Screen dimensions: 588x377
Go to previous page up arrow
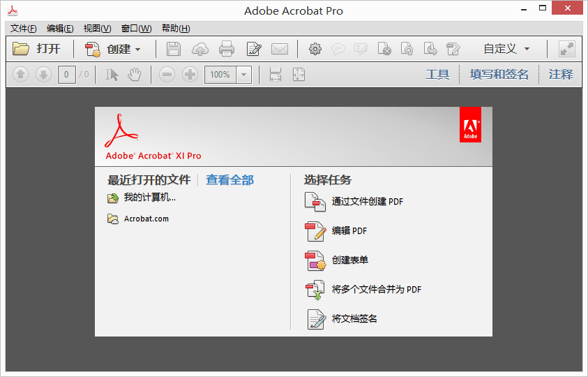21,74
